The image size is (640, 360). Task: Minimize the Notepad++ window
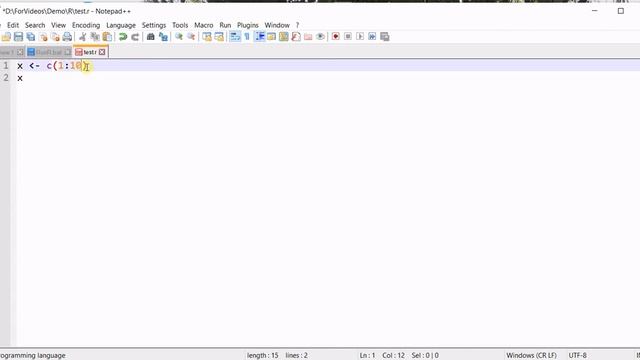(x=595, y=11)
